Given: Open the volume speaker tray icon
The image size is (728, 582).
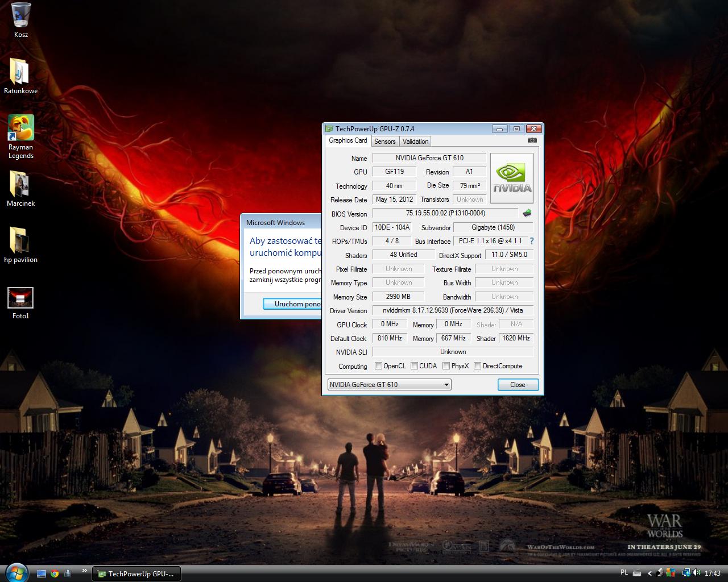Looking at the screenshot, I should (x=697, y=573).
